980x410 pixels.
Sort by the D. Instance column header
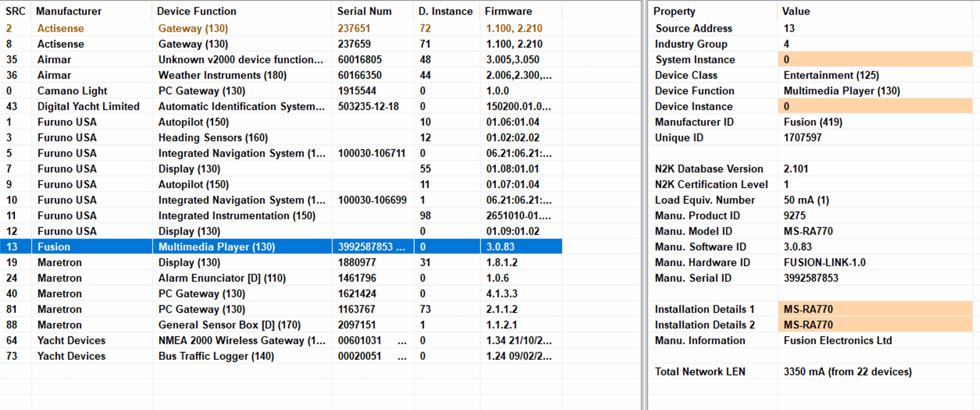click(447, 11)
